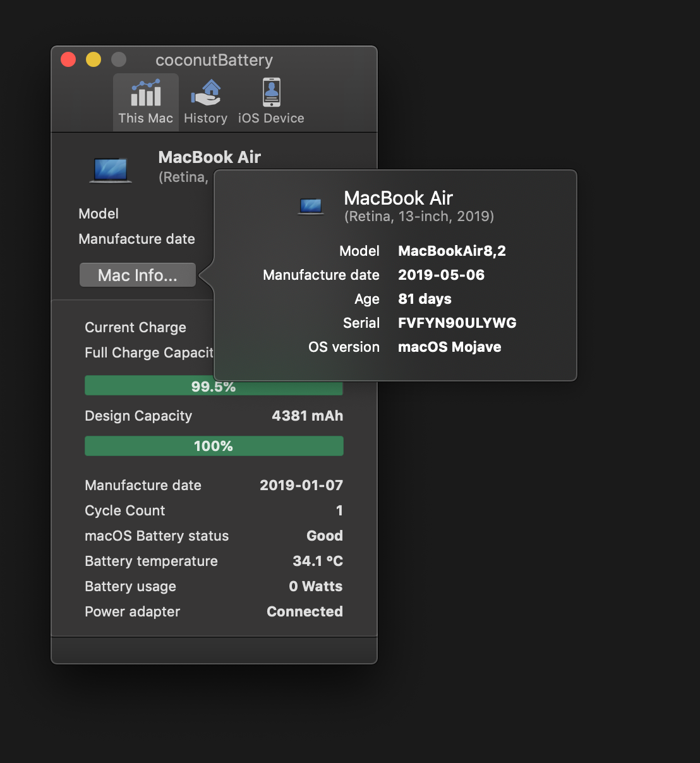The width and height of the screenshot is (700, 763).
Task: Click the Mac Info... button
Action: point(138,275)
